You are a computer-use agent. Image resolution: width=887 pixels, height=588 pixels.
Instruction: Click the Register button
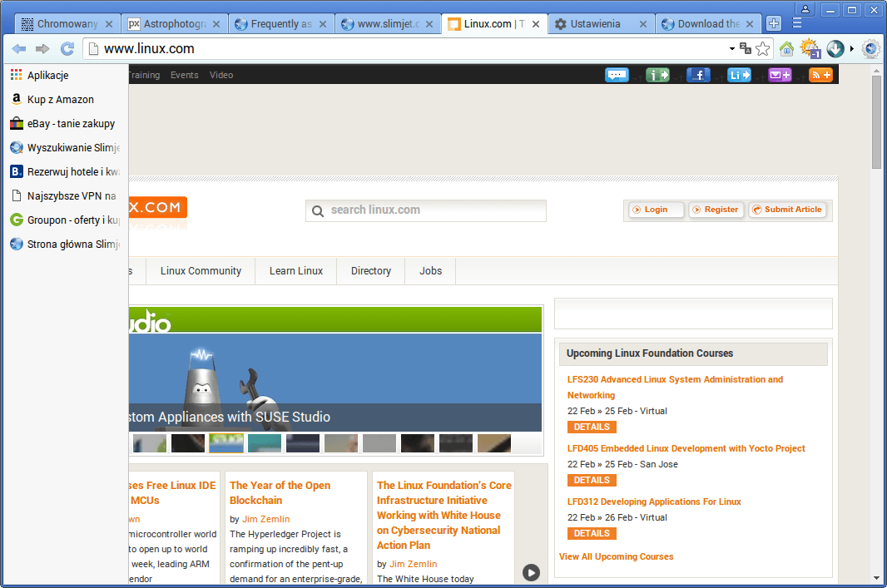716,210
